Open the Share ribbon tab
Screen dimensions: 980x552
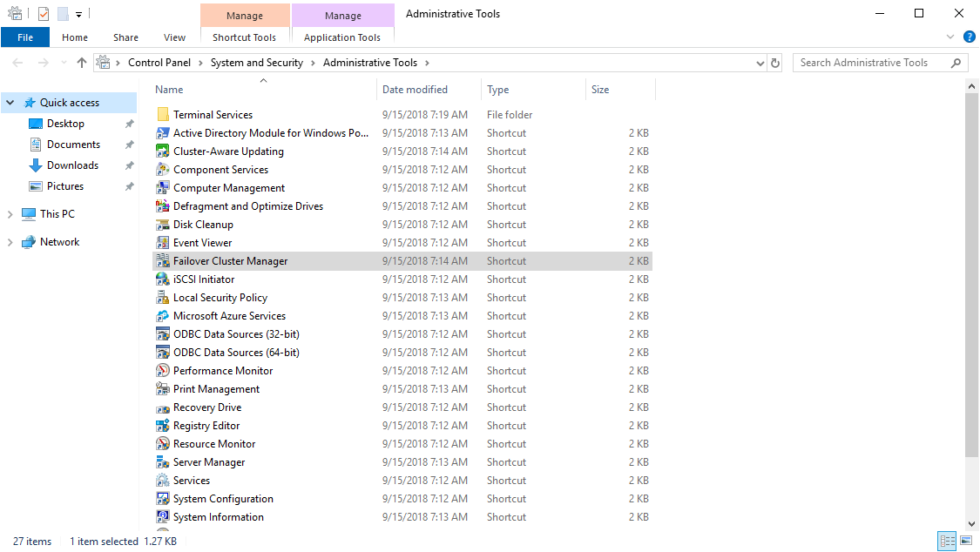pyautogui.click(x=125, y=37)
